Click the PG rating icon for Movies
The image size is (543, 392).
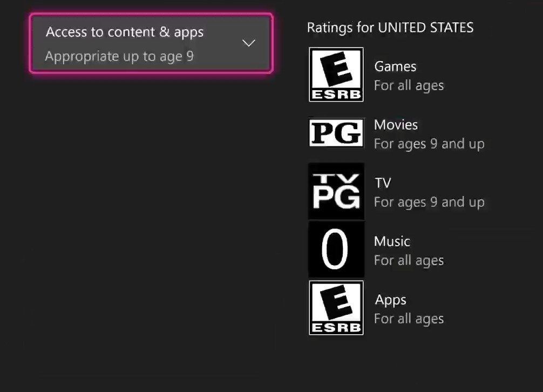[336, 132]
